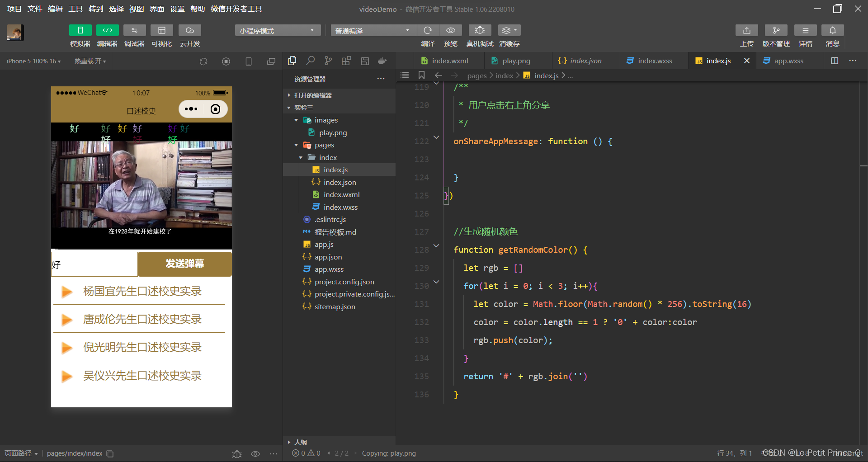Viewport: 868px width, 462px height.
Task: Collapse the images folder
Action: pos(296,120)
